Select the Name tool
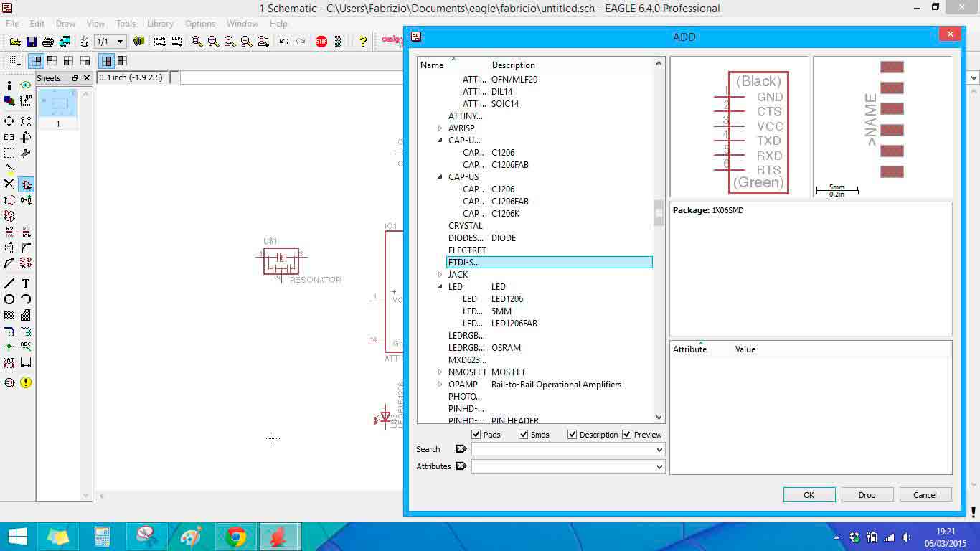 (9, 232)
